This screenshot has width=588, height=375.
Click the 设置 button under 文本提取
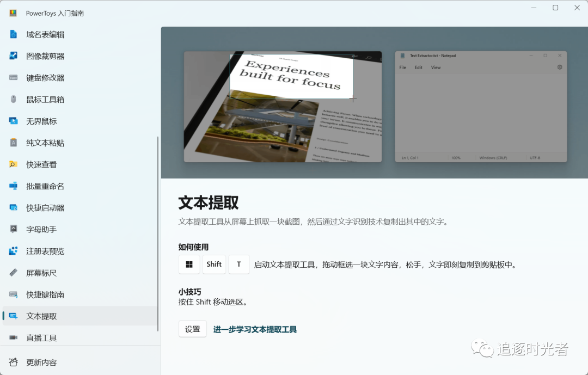192,329
